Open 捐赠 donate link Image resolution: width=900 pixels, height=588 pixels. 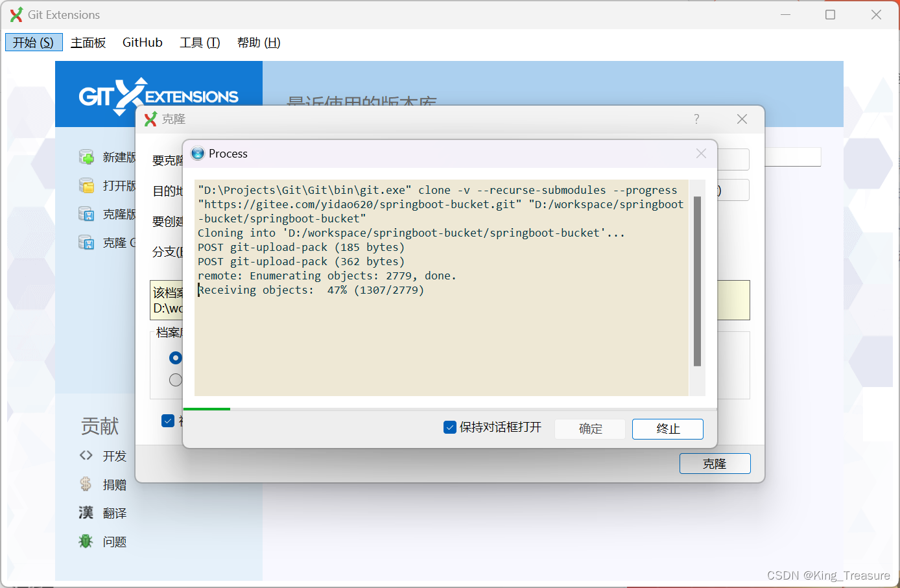(115, 485)
